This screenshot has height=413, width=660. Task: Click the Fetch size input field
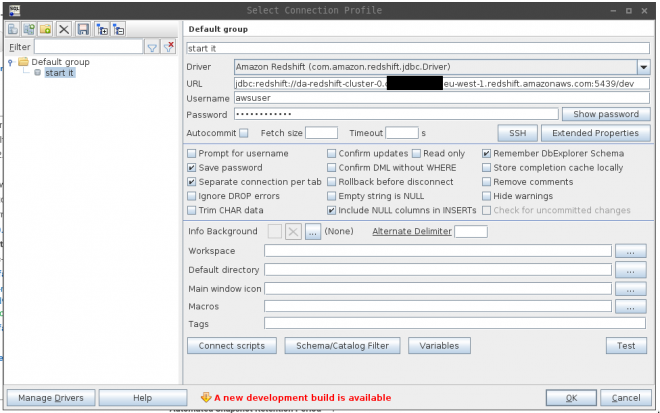(321, 133)
